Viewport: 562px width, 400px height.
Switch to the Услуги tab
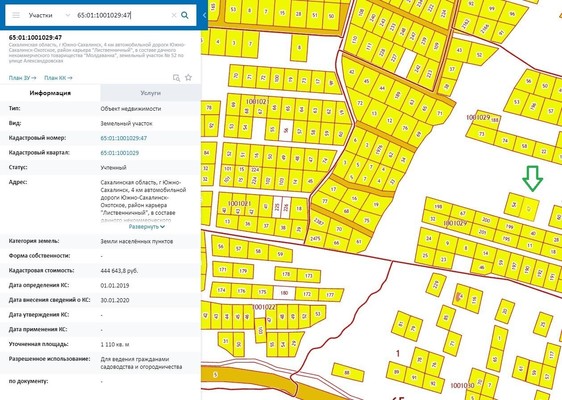pos(151,93)
